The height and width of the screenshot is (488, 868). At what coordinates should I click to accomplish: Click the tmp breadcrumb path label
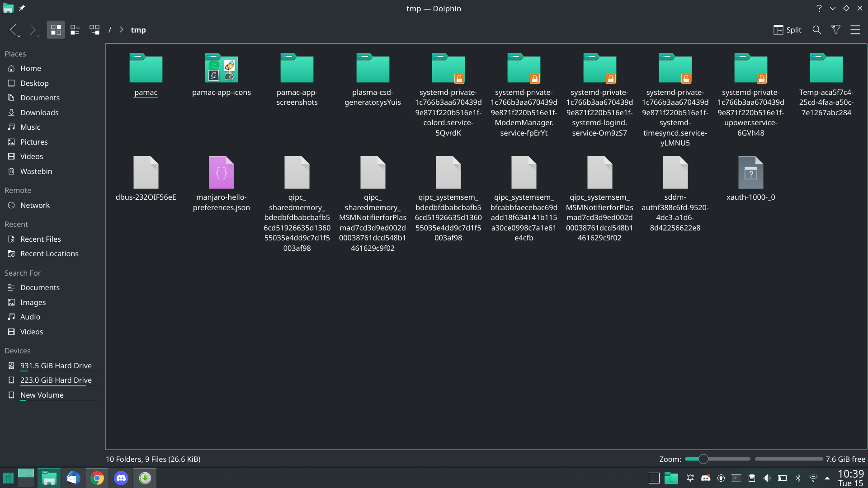pos(138,29)
